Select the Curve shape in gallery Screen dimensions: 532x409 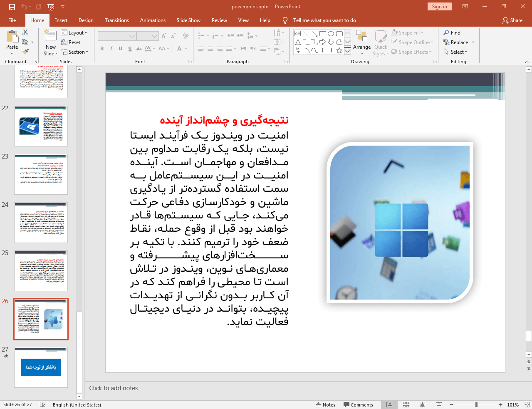click(x=314, y=50)
